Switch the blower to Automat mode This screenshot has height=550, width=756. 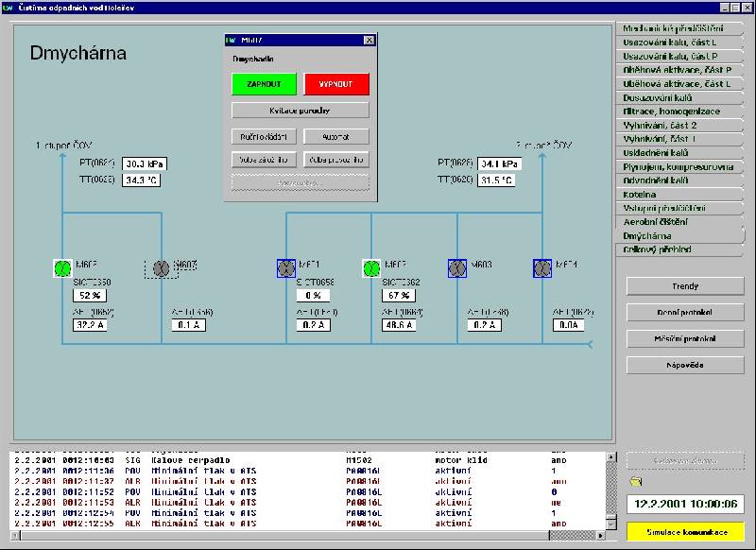[x=336, y=136]
